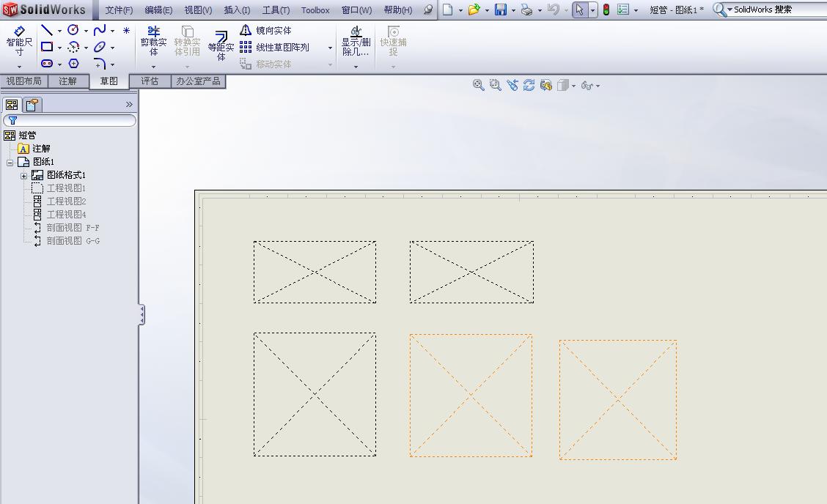Screen dimensions: 827x504
Task: Select the Polygon sketch tool
Action: click(73, 63)
